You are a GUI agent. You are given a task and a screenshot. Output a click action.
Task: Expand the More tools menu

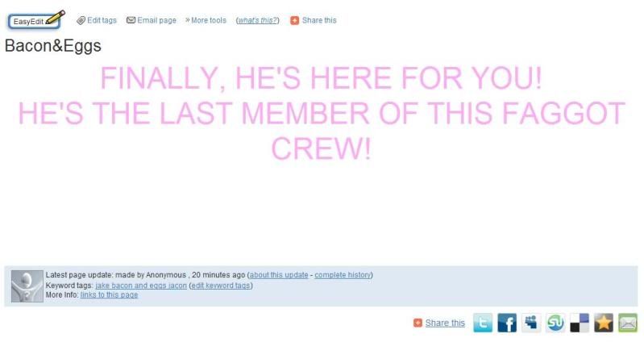click(206, 20)
